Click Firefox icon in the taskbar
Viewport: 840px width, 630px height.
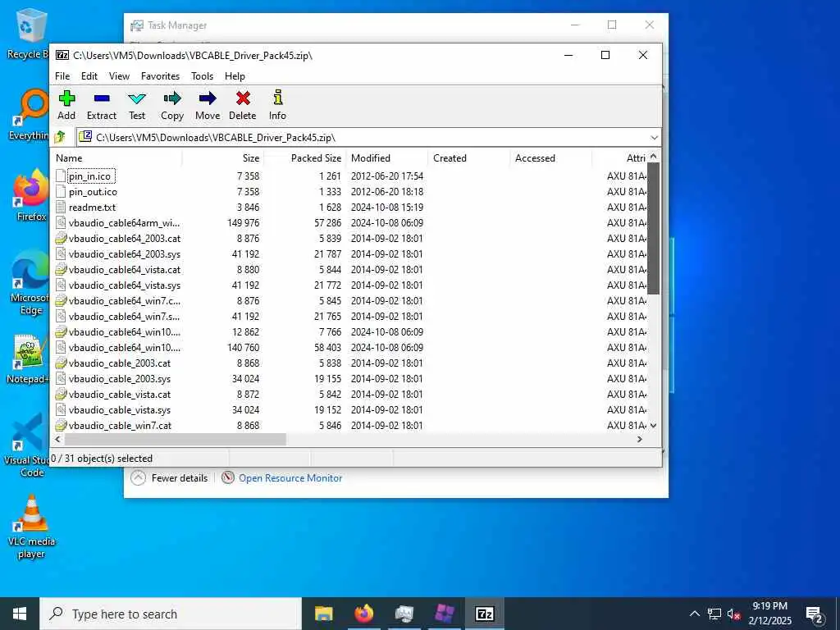point(363,614)
